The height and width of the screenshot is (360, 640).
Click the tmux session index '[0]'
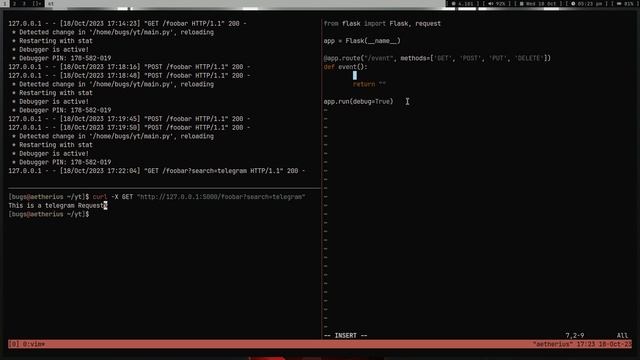pyautogui.click(x=13, y=344)
